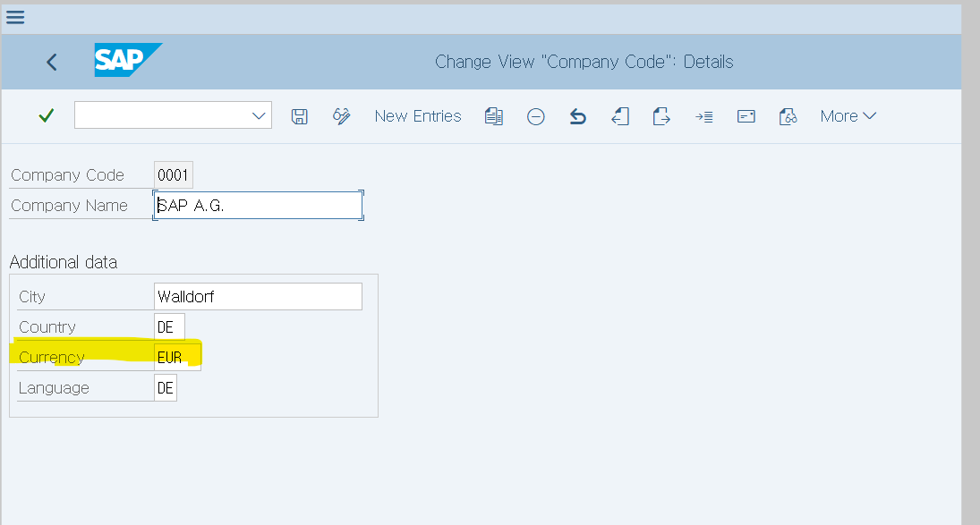Screen dimensions: 980x525
Task: Click the Copy As icon
Action: (494, 116)
